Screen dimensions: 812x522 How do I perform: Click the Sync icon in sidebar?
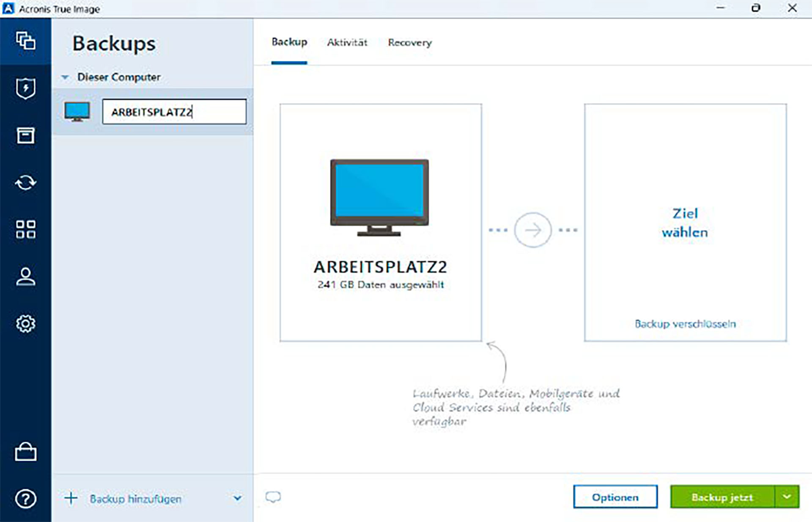click(x=25, y=183)
